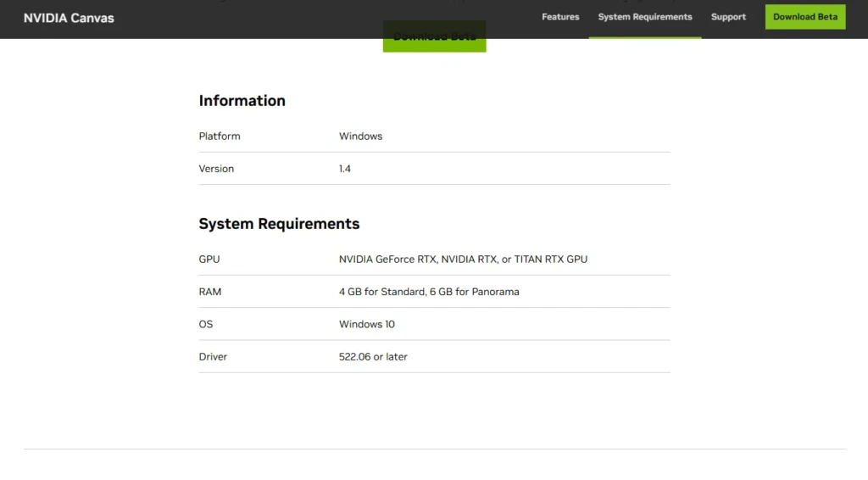Click the NVIDIA Canvas brand title

click(69, 18)
